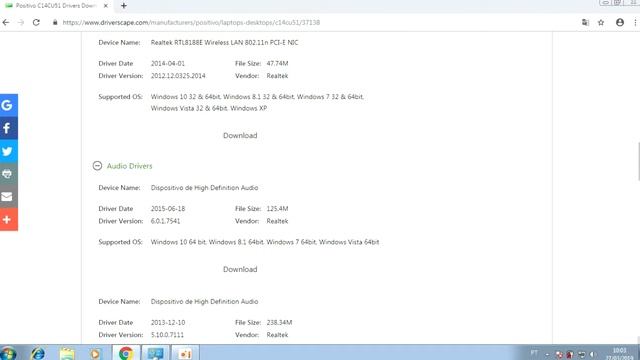Select the driver date "2015-06-18"
Viewport: 640px width, 360px height.
click(x=168, y=209)
